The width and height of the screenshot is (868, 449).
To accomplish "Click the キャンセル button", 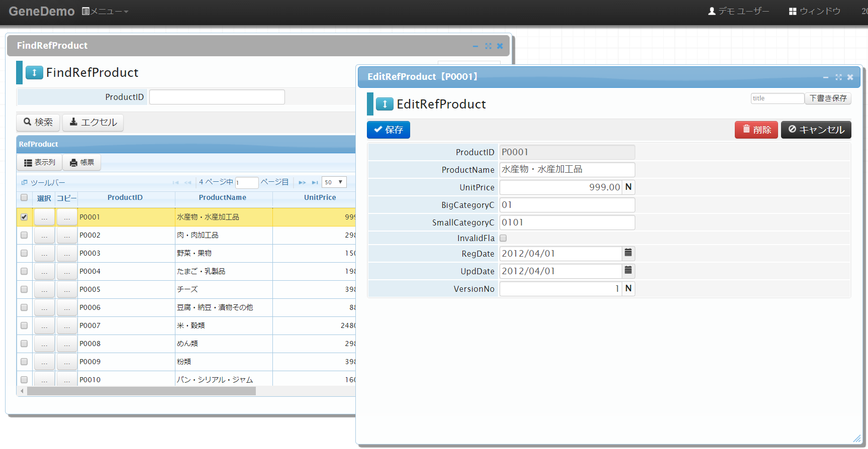I will click(816, 130).
